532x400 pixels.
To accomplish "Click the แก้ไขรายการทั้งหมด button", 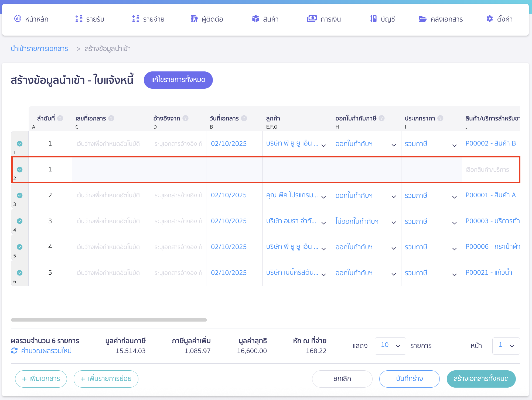I will click(178, 80).
